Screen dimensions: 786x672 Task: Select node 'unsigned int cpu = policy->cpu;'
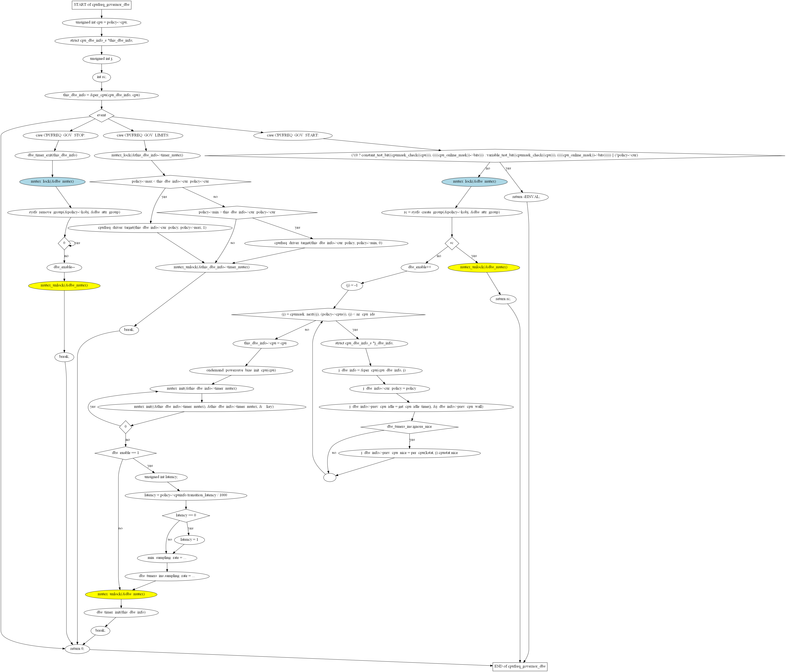(102, 22)
